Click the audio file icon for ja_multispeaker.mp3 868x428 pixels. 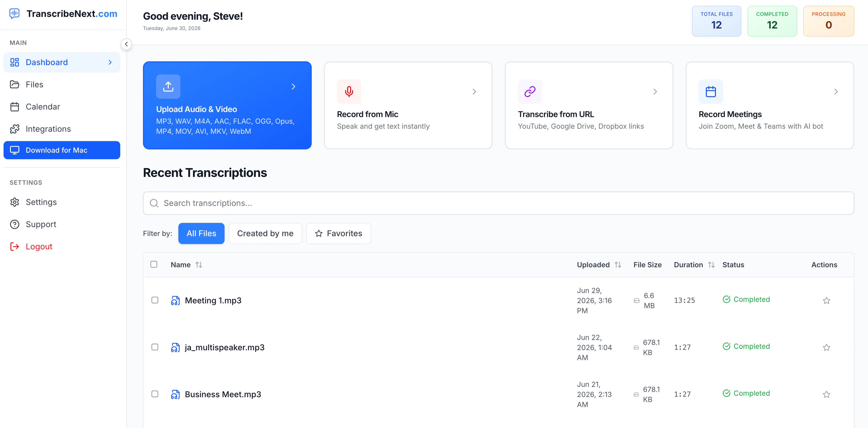pos(175,347)
